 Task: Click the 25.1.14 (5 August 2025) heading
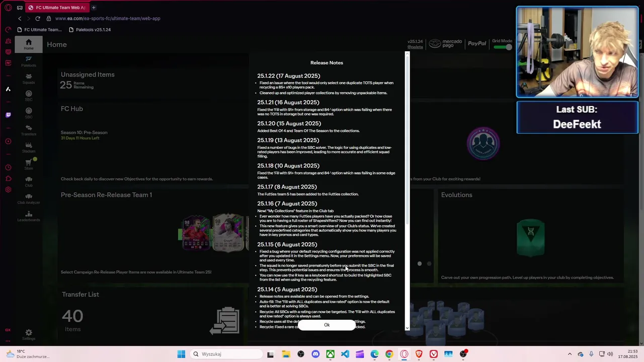(287, 290)
